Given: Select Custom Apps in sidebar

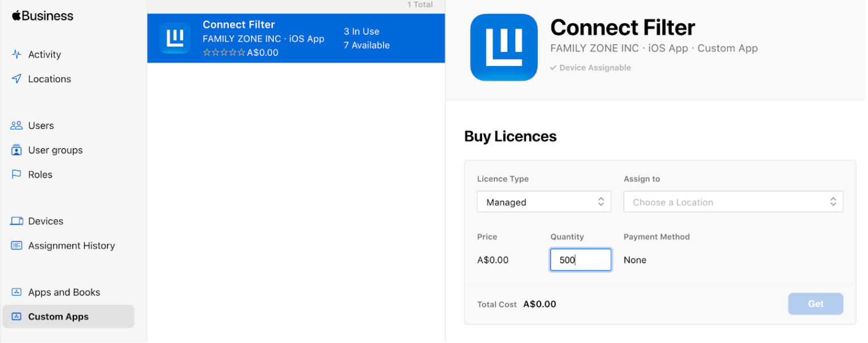Looking at the screenshot, I should click(68, 317).
